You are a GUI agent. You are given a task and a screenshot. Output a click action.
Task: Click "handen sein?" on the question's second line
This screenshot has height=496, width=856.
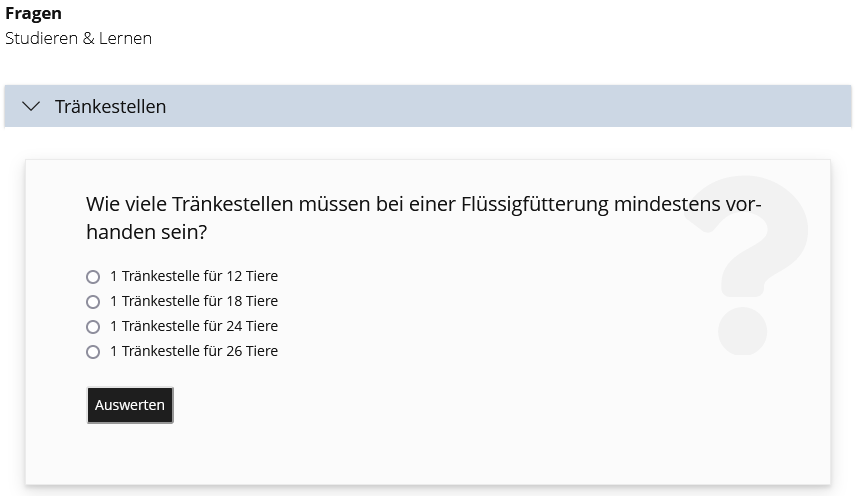[146, 232]
